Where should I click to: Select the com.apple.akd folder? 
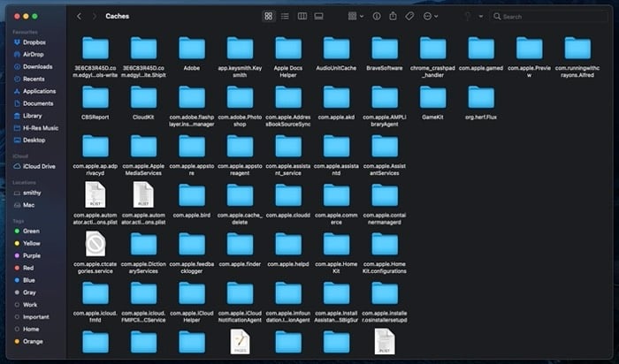(336, 97)
